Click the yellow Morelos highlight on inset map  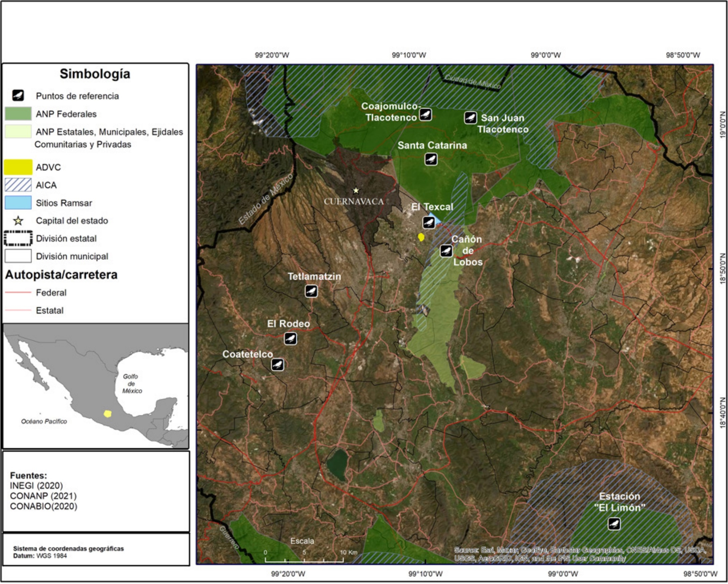click(x=107, y=414)
